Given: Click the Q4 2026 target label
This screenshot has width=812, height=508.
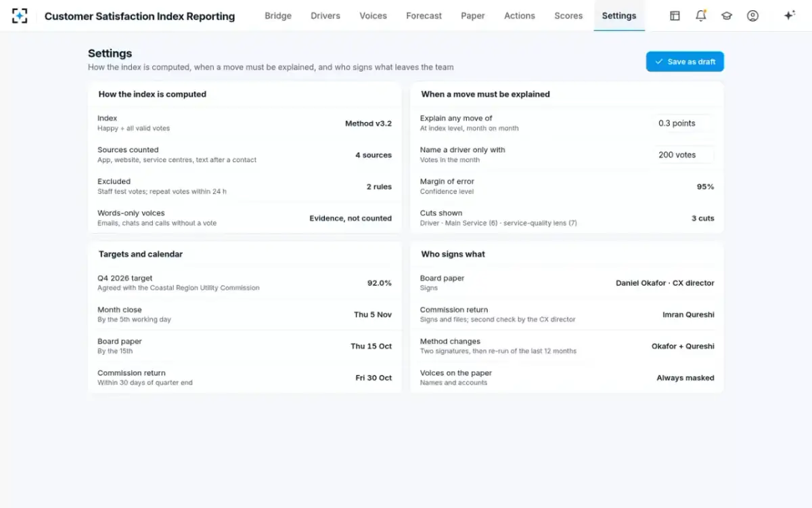Looking at the screenshot, I should [125, 278].
